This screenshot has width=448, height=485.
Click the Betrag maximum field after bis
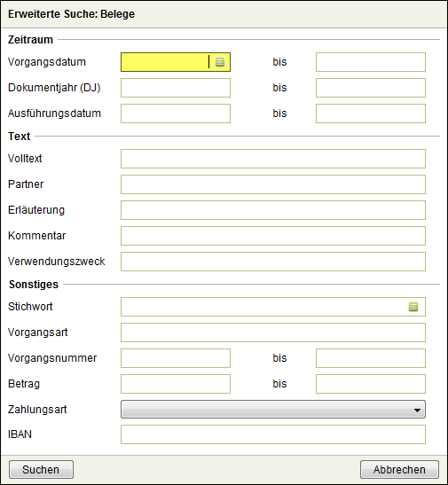tap(371, 384)
